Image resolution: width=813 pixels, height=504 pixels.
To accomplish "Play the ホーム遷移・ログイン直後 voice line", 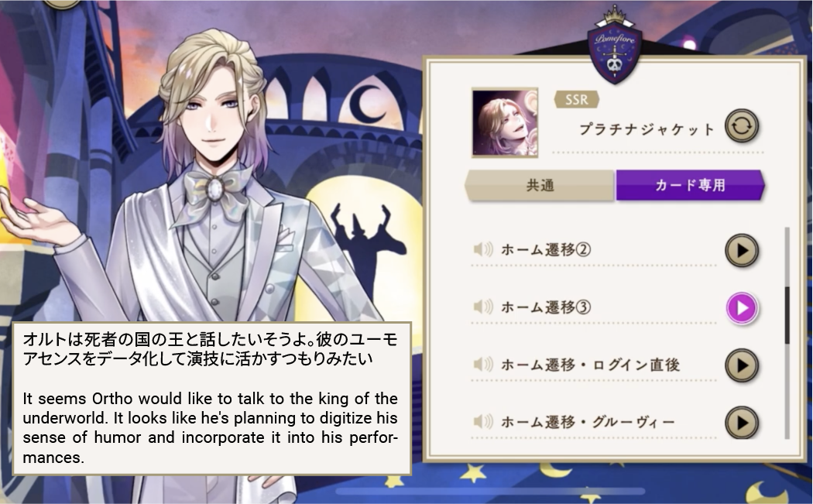I will click(x=742, y=365).
